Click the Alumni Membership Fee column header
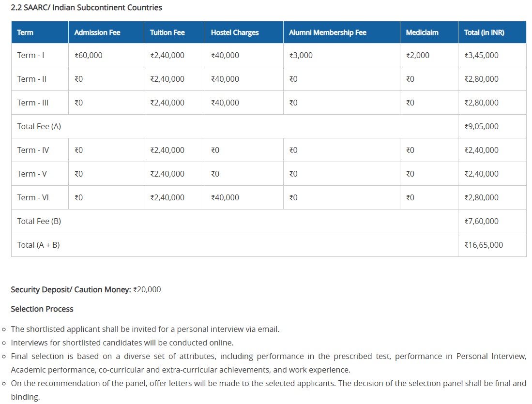The height and width of the screenshot is (404, 532). point(327,32)
